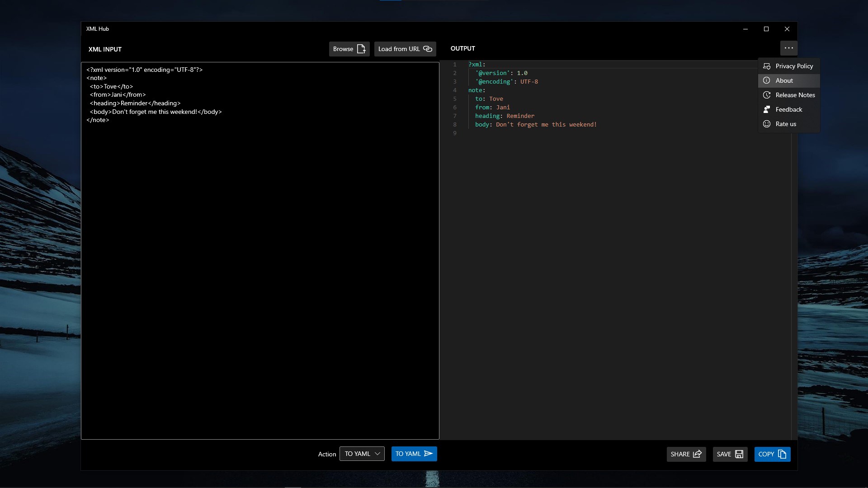The image size is (868, 488).
Task: Click the '</note>' closing tag line
Action: click(98, 120)
